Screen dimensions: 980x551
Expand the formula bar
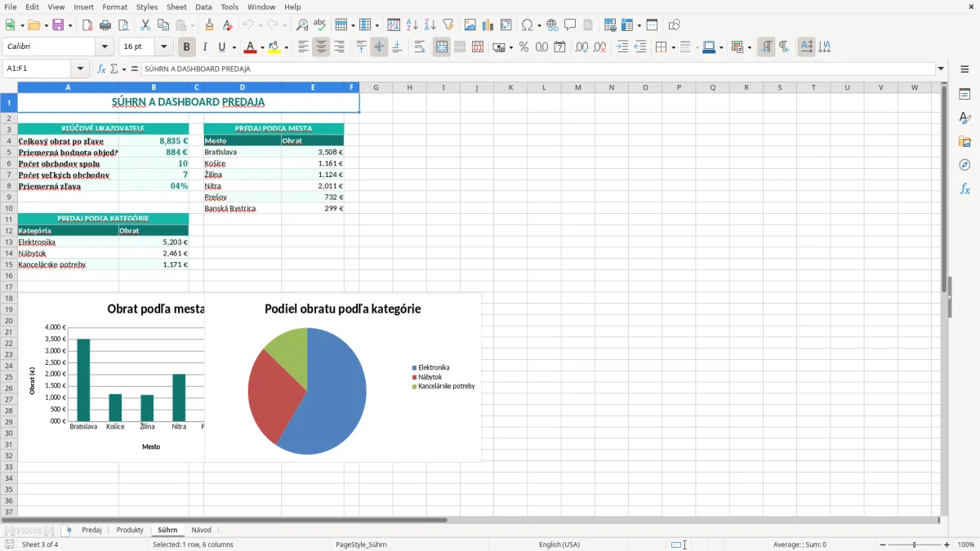click(941, 69)
